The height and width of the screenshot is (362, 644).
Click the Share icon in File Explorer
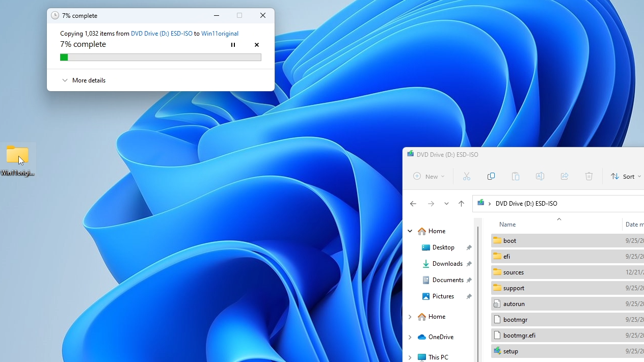(x=564, y=176)
